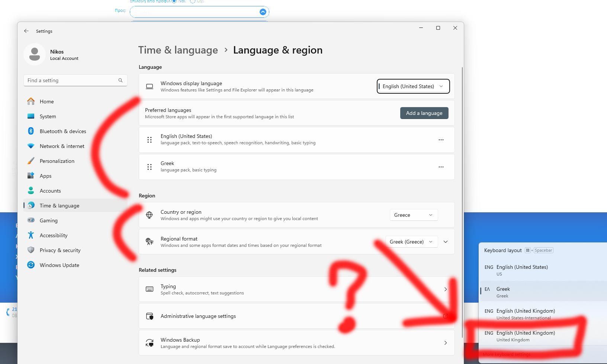Open the Apps settings section
The width and height of the screenshot is (607, 364).
(x=45, y=176)
